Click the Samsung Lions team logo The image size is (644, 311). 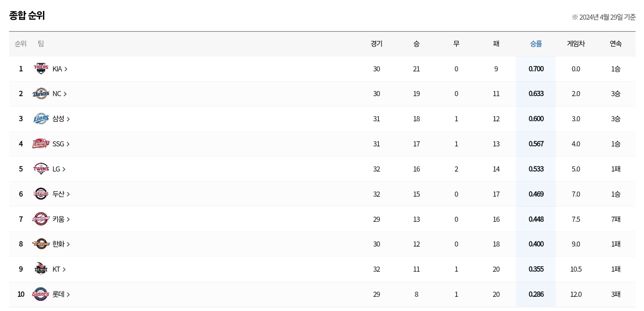point(41,119)
